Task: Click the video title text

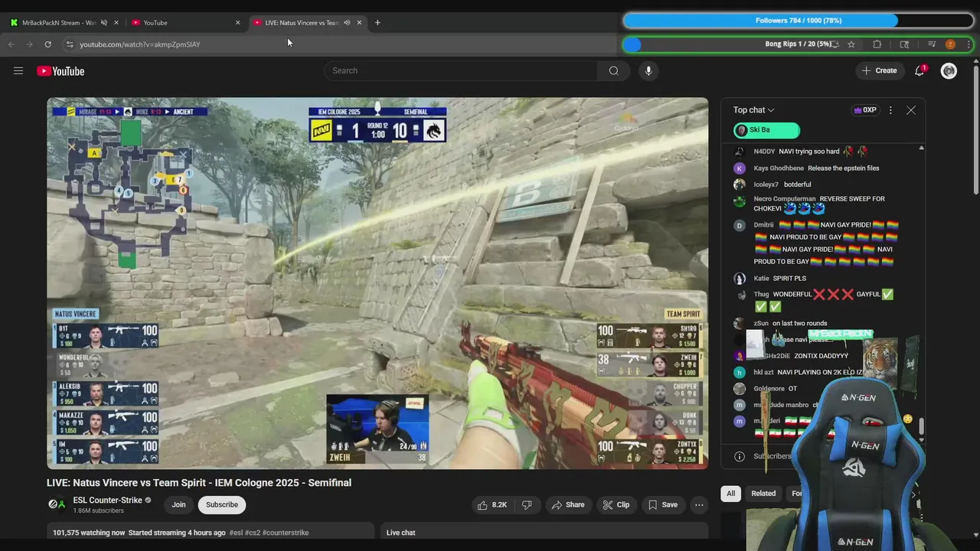Action: point(199,483)
